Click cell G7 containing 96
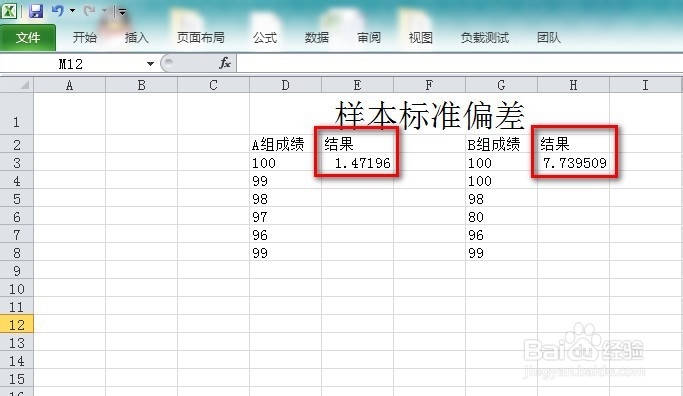Screen dimensions: 683x396 501,235
